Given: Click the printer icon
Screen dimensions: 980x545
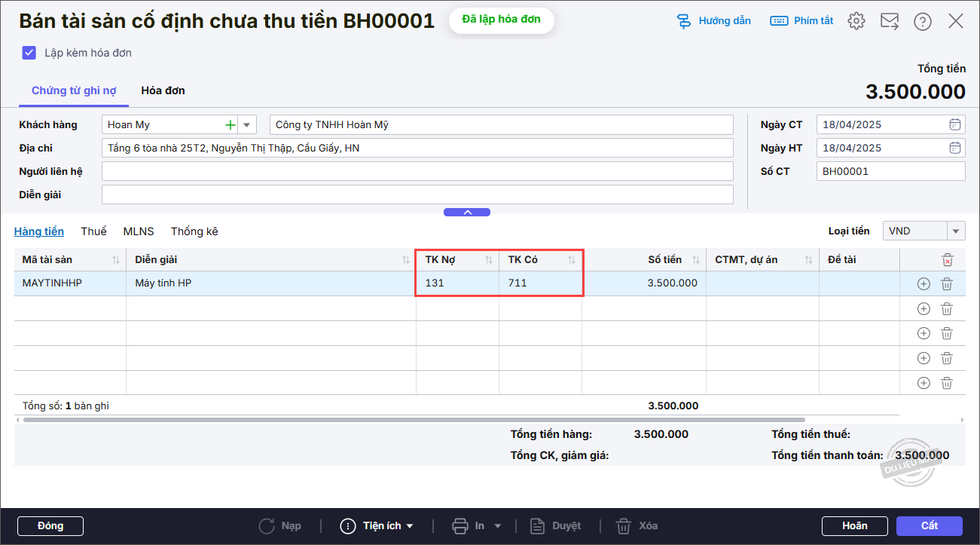Looking at the screenshot, I should (x=460, y=526).
